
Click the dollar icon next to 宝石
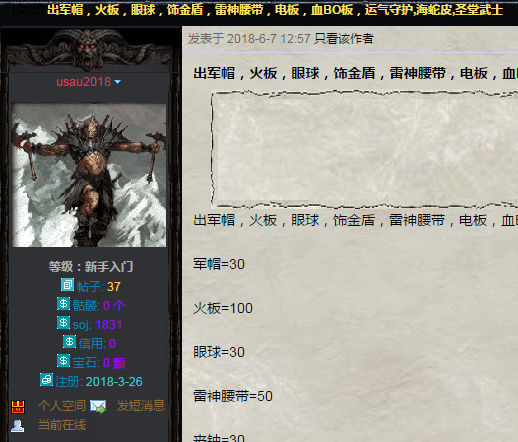click(63, 361)
